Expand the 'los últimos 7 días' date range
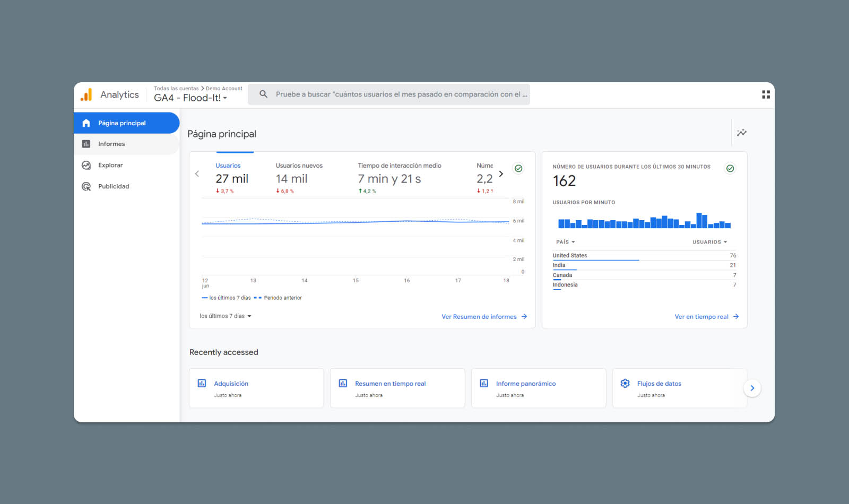This screenshot has height=504, width=849. (226, 316)
